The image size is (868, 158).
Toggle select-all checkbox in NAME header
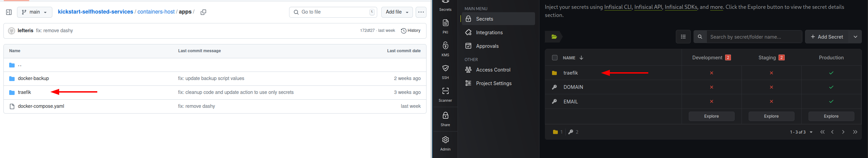(x=555, y=58)
